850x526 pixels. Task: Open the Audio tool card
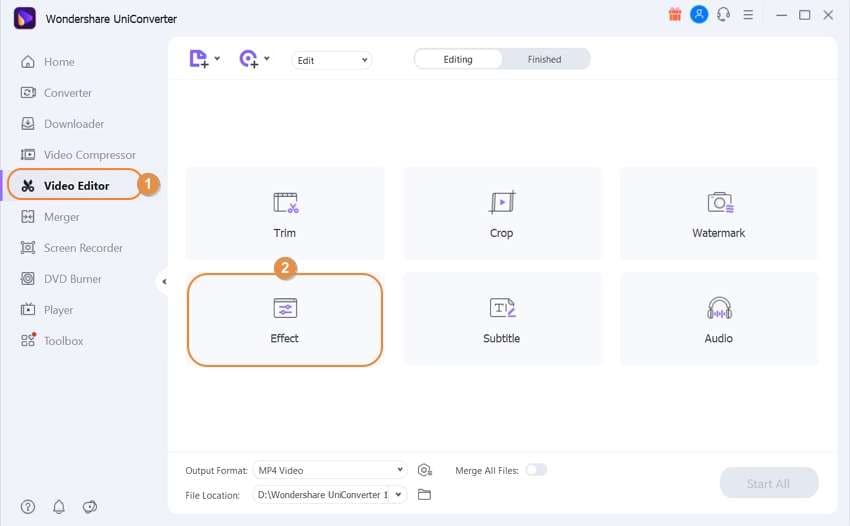(x=719, y=319)
